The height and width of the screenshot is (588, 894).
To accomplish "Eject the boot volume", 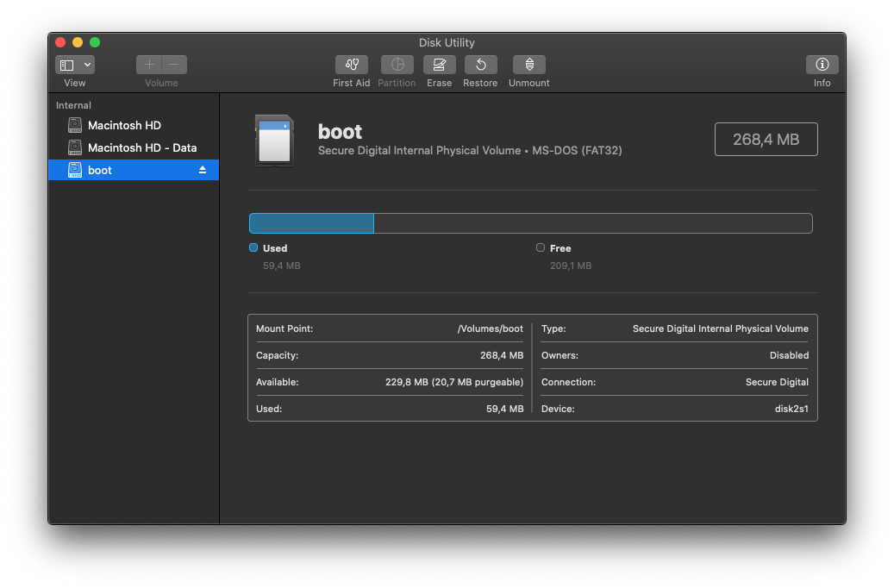I will pyautogui.click(x=203, y=170).
